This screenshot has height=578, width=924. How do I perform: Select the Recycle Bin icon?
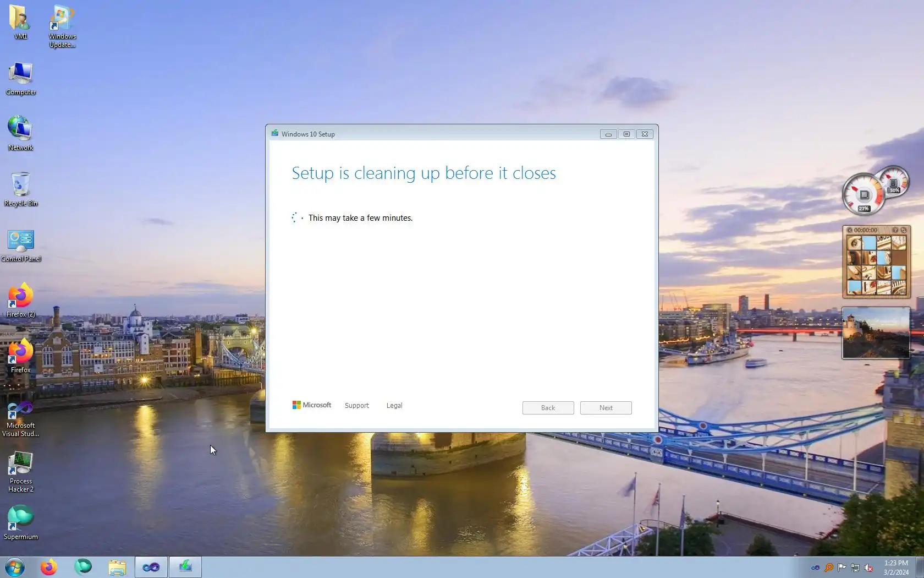pos(21,189)
